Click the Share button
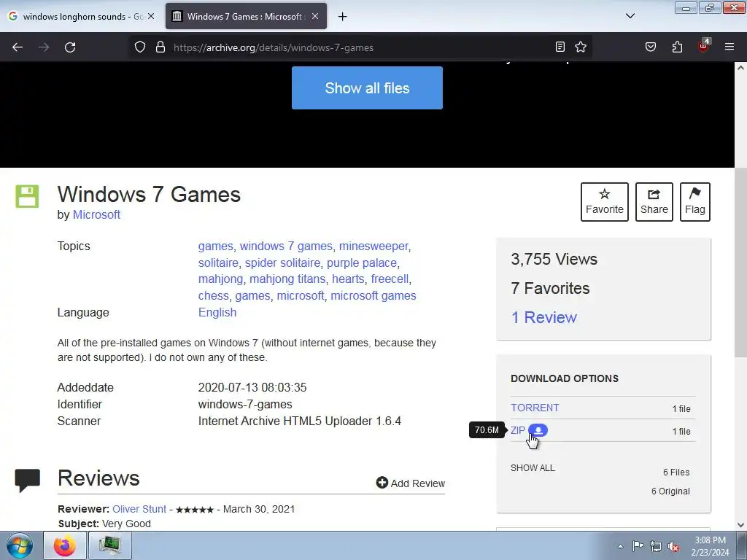747x560 pixels. (x=654, y=202)
